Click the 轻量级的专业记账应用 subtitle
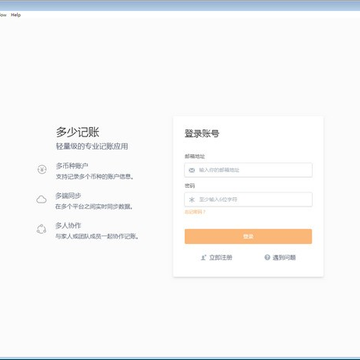360x360 pixels. coord(92,146)
